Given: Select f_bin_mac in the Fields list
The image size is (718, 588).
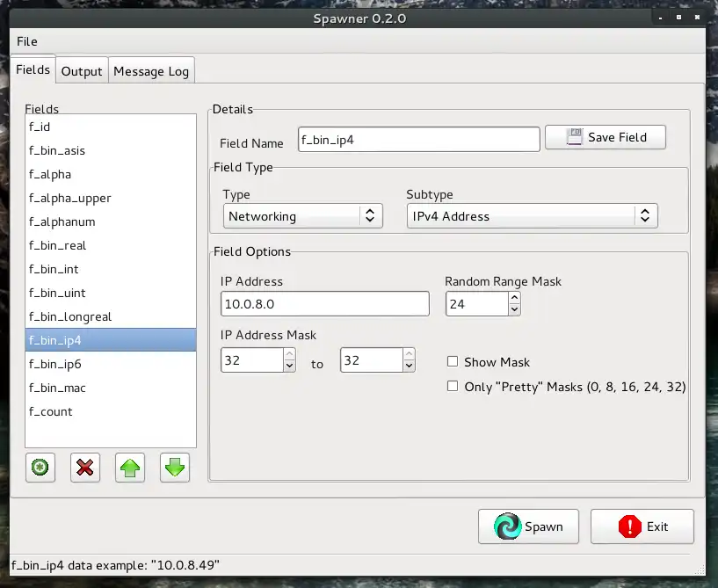Looking at the screenshot, I should (x=111, y=388).
